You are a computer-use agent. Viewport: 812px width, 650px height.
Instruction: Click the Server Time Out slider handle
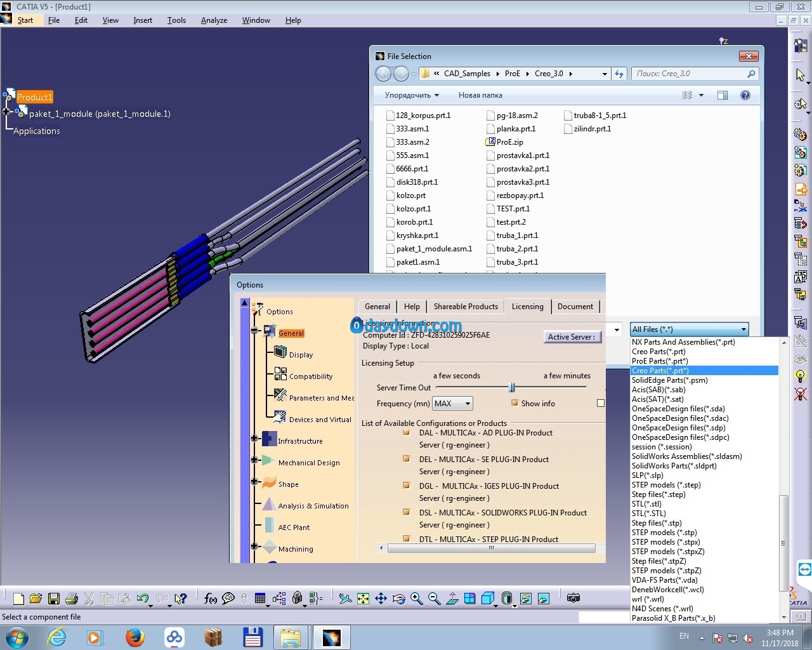point(512,387)
